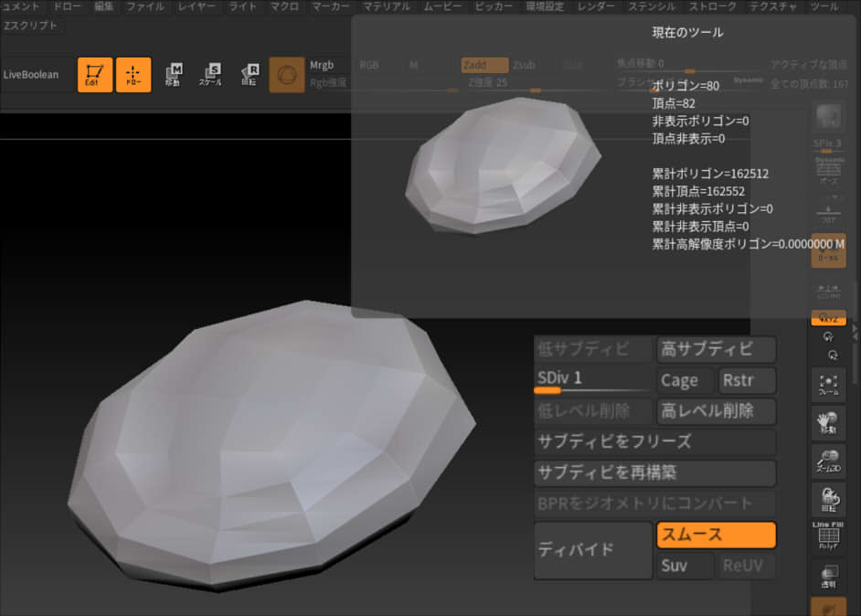The width and height of the screenshot is (861, 616).
Task: Select the 回転 (R) rotate tool
Action: point(250,75)
